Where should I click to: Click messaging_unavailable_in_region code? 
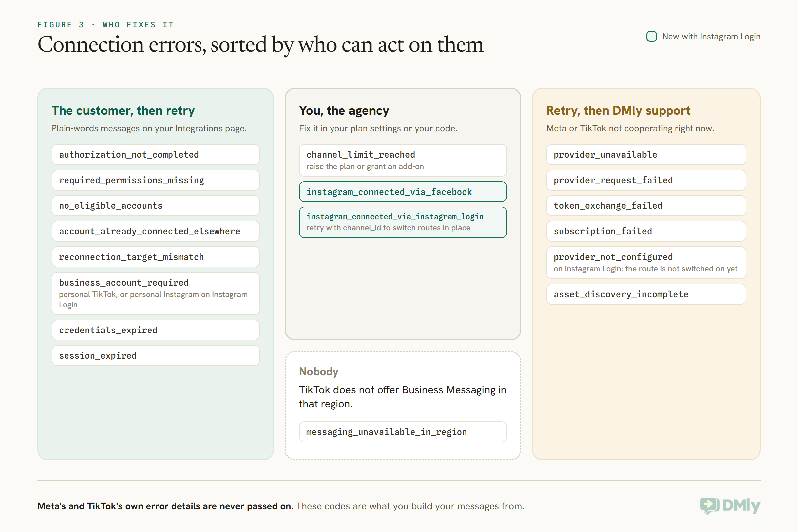(x=403, y=432)
